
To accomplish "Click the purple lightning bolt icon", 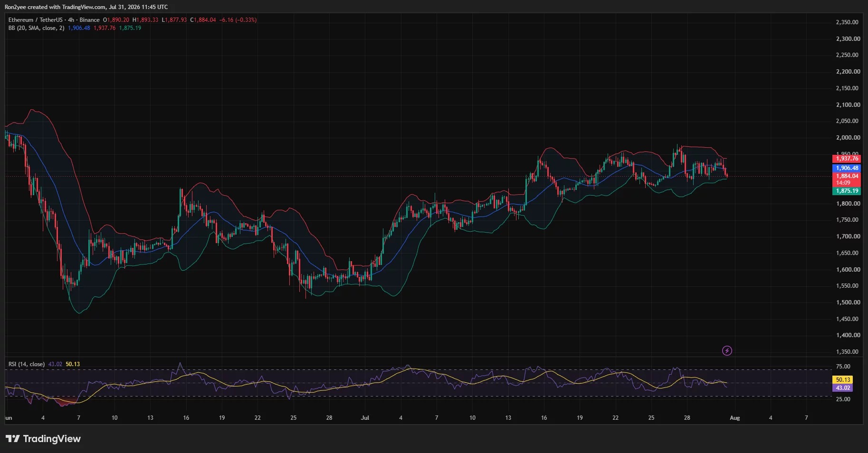I will tap(727, 351).
